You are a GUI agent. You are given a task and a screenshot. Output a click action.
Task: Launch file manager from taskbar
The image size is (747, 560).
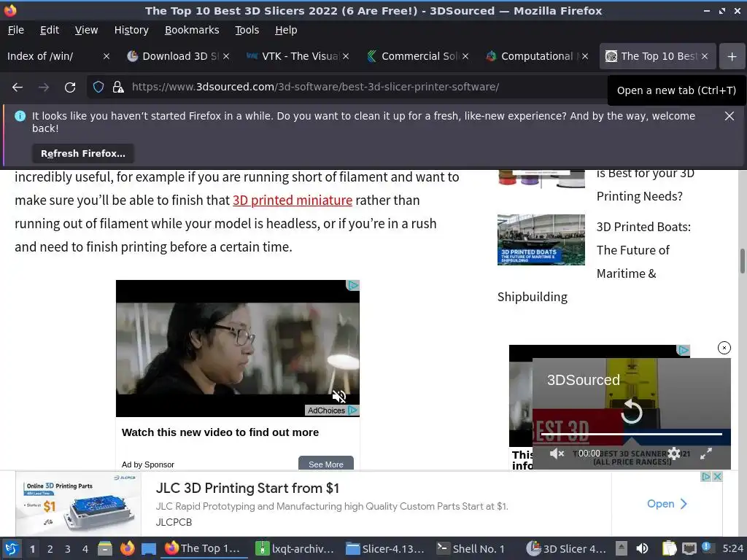click(x=105, y=548)
